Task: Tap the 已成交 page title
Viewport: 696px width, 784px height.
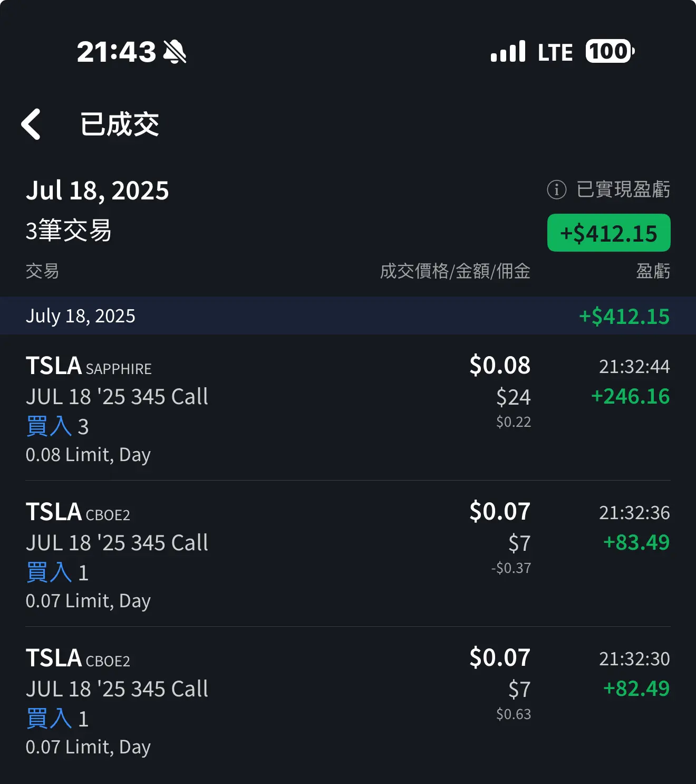Action: coord(120,125)
